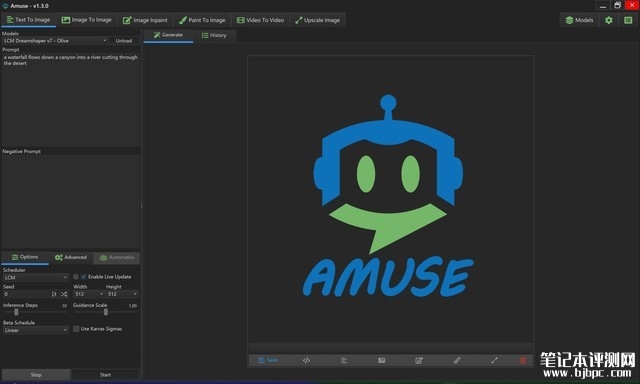Switch to the History tab

point(214,35)
